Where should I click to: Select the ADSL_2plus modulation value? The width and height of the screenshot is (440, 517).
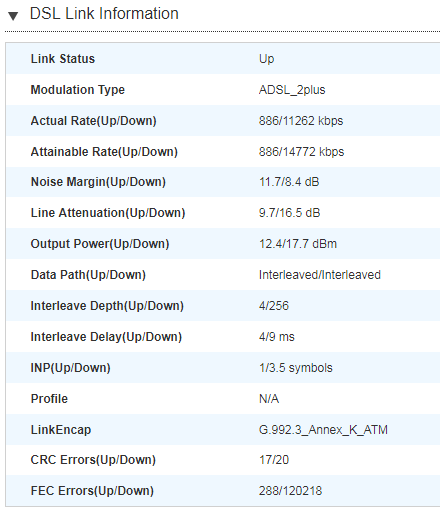292,90
